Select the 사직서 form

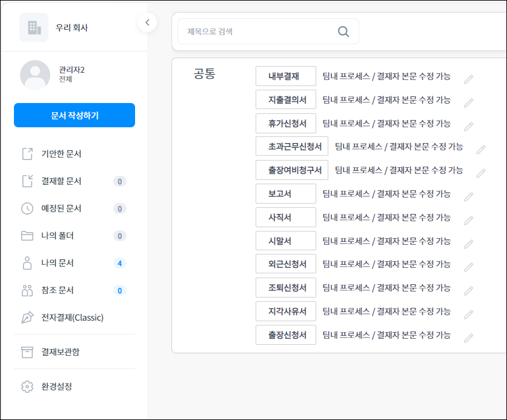[286, 217]
